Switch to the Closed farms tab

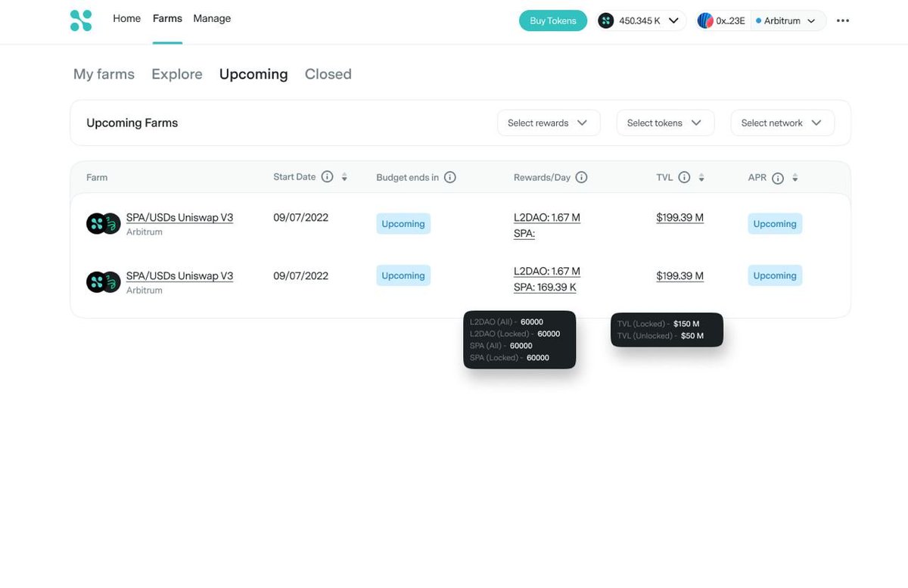pyautogui.click(x=328, y=73)
